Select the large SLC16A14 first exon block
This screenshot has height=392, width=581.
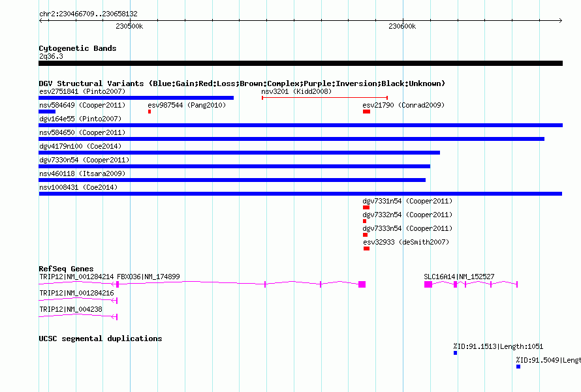click(428, 284)
